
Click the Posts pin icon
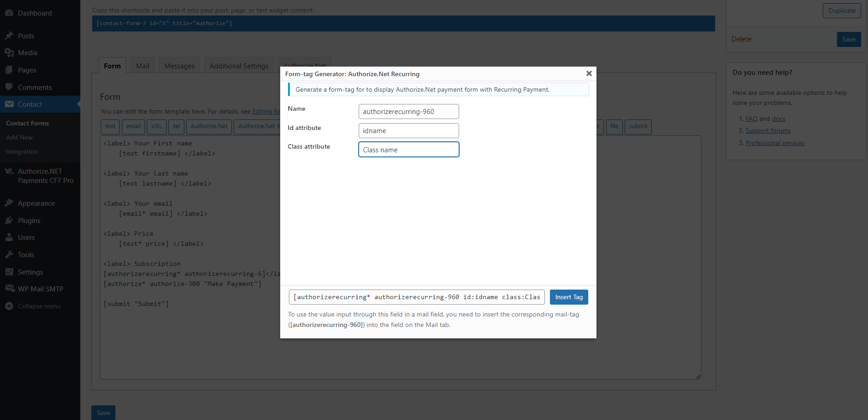pyautogui.click(x=9, y=36)
